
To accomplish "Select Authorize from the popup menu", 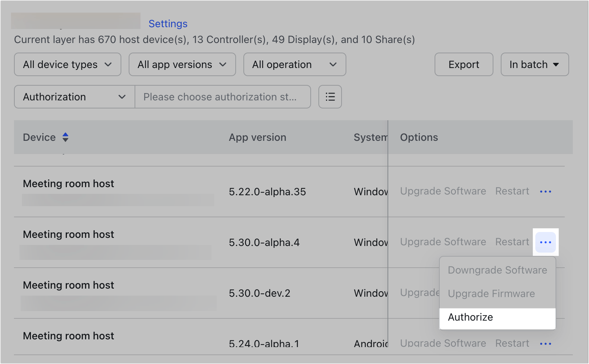I will pos(470,317).
